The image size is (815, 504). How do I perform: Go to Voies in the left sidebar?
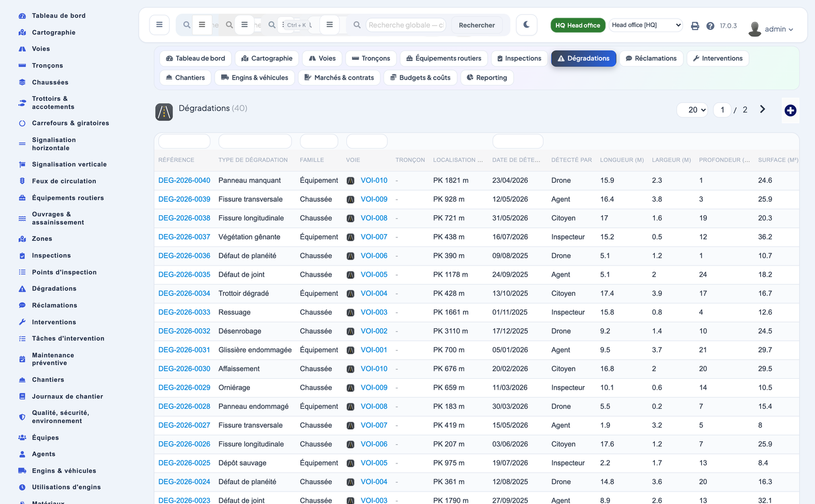point(41,49)
